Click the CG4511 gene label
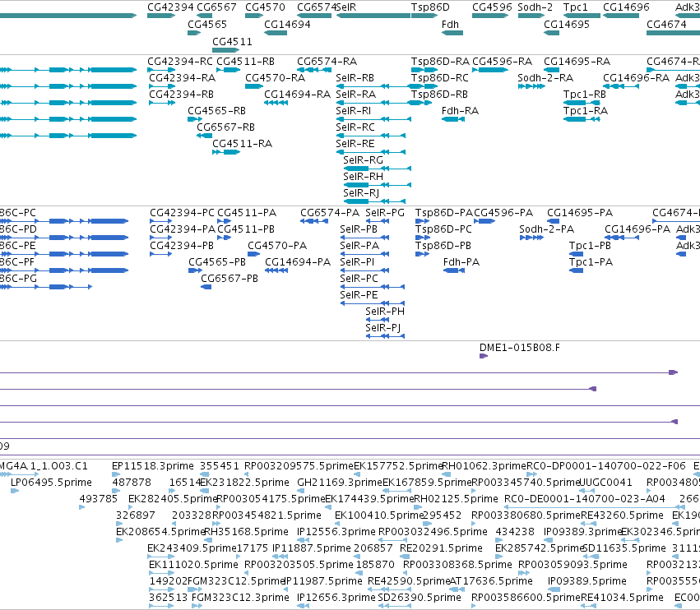 coord(232,41)
